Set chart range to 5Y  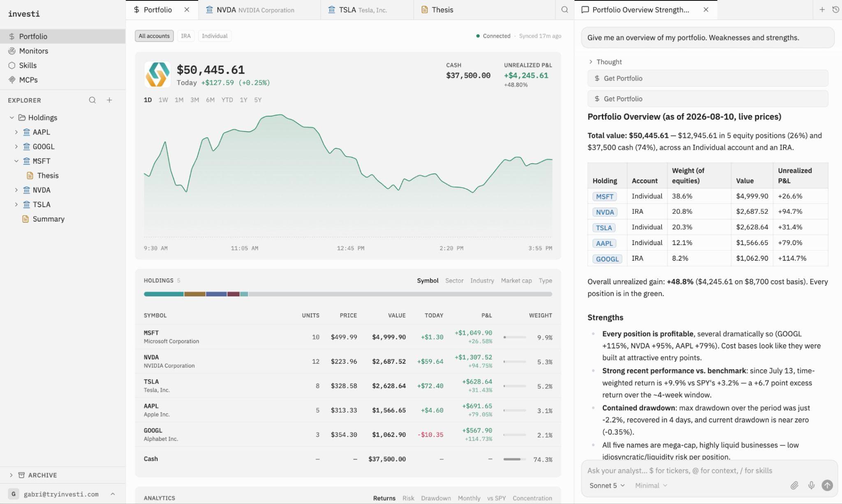pos(258,100)
